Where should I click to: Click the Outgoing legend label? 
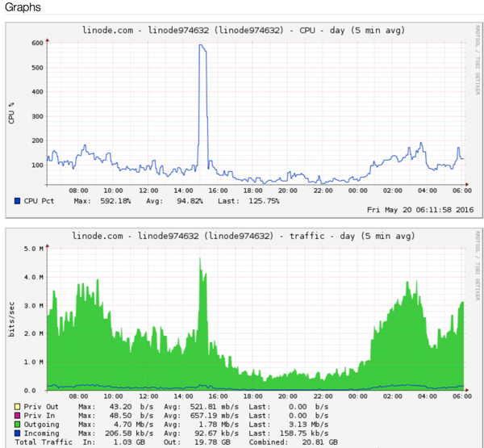(x=41, y=425)
